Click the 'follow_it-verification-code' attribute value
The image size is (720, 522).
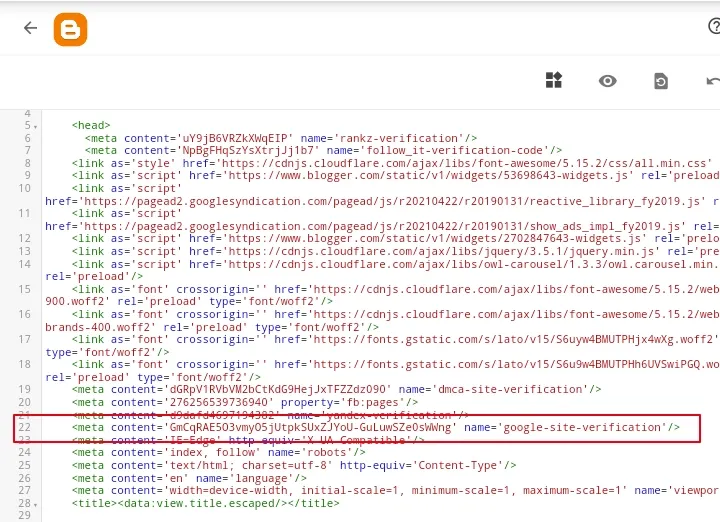[454, 151]
